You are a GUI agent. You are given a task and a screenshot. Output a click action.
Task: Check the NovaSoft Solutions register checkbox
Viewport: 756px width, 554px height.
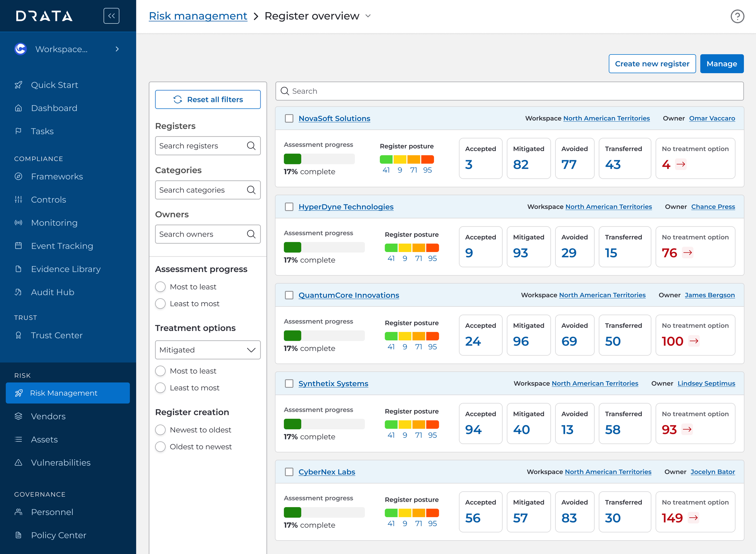[289, 118]
